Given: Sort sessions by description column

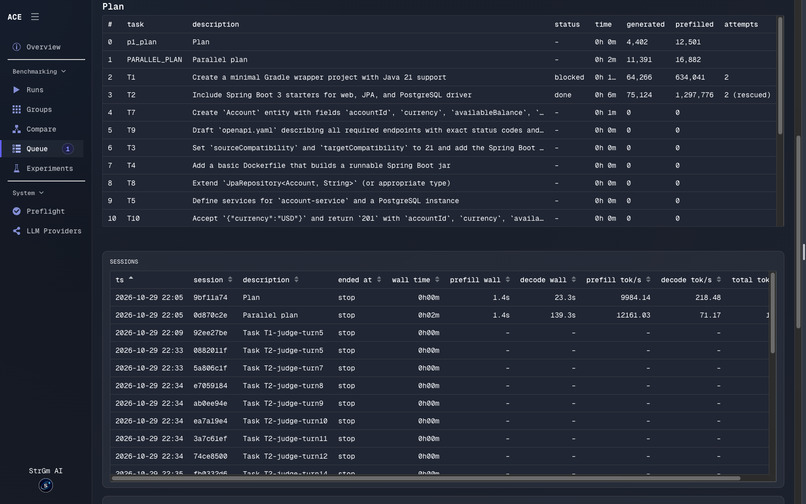Looking at the screenshot, I should 270,280.
